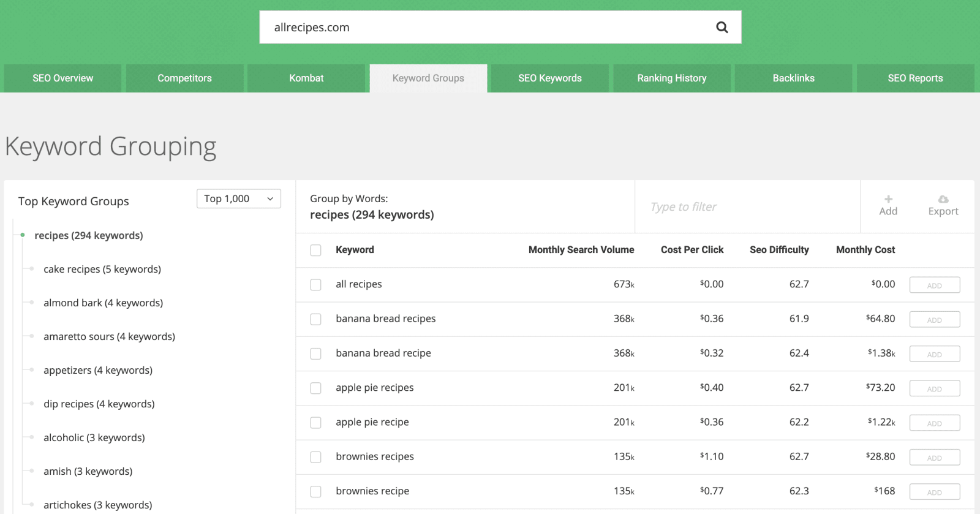The image size is (980, 514).
Task: Click the $168 monthly cost value
Action: point(884,491)
